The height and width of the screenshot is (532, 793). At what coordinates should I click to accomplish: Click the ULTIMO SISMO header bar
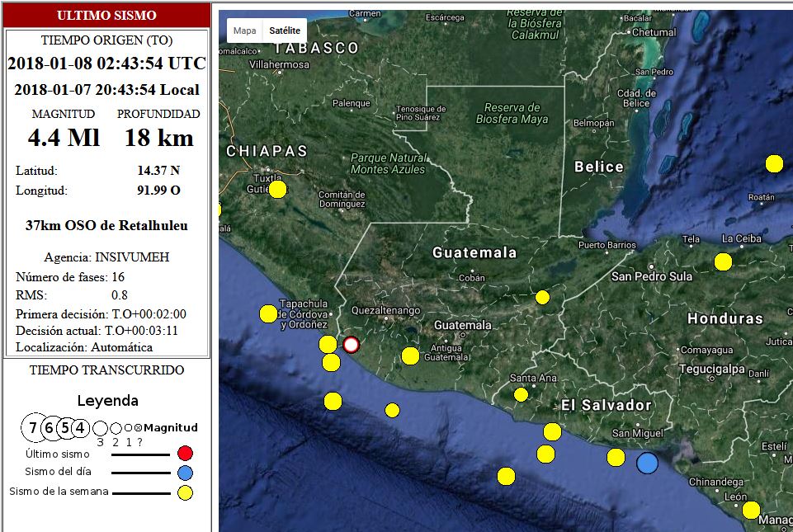pos(106,16)
